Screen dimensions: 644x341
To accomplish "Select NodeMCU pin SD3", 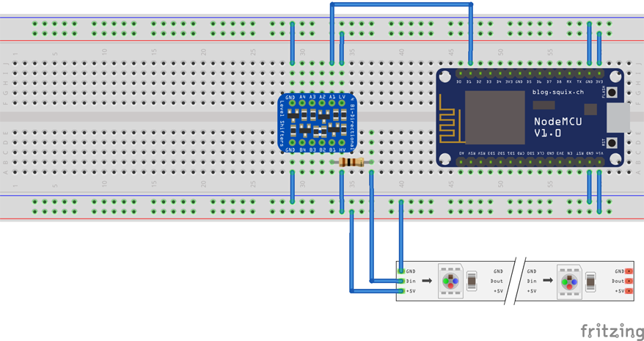I will pyautogui.click(x=491, y=162).
